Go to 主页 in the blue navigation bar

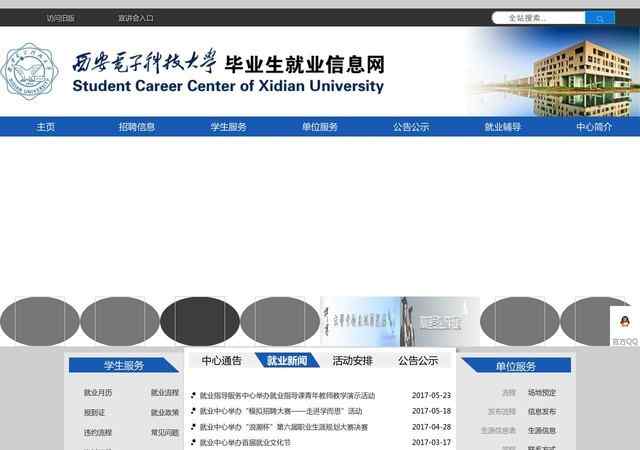pos(45,127)
